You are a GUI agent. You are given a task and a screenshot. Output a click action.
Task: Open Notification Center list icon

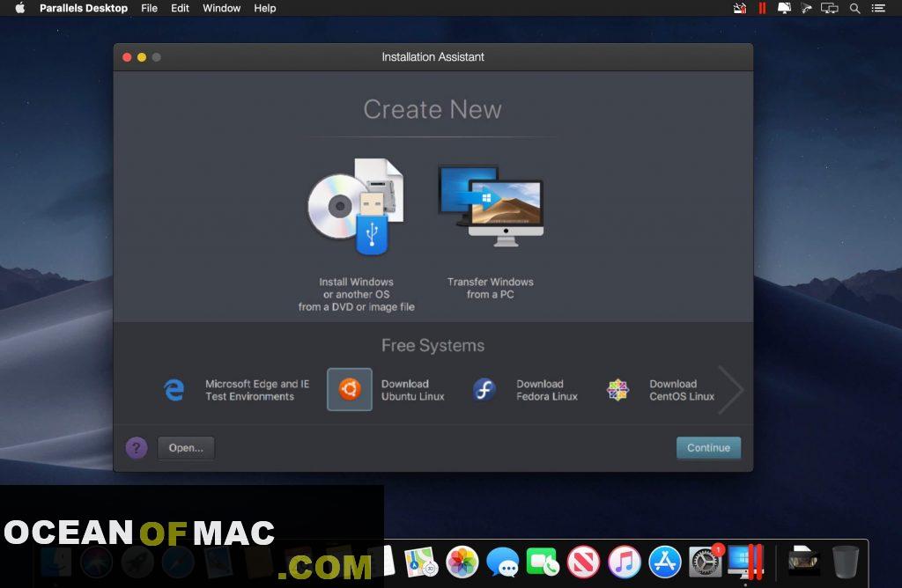coord(878,8)
